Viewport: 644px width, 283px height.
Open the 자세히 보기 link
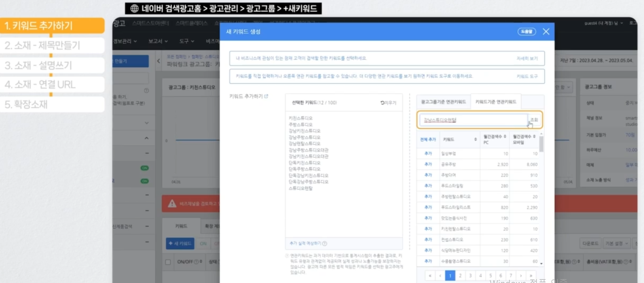[527, 59]
